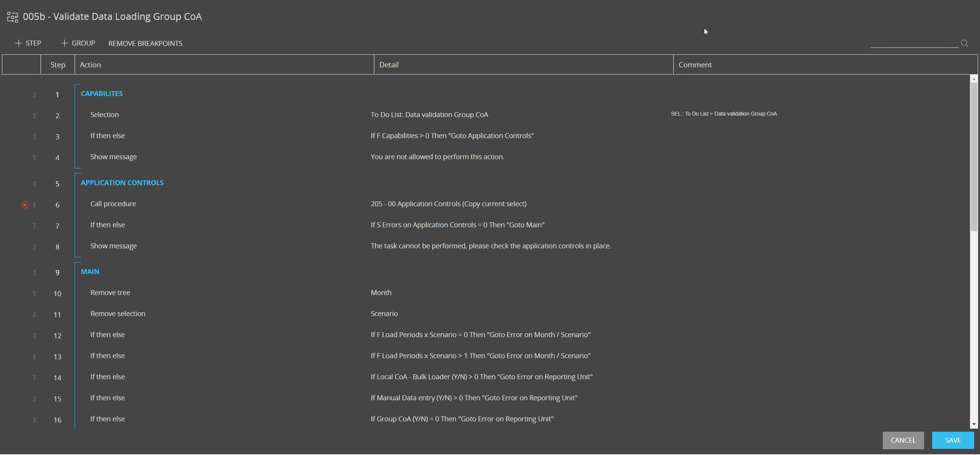Click the vertical scrollbar thumb
Screen dimensions: 980x455
(x=974, y=157)
